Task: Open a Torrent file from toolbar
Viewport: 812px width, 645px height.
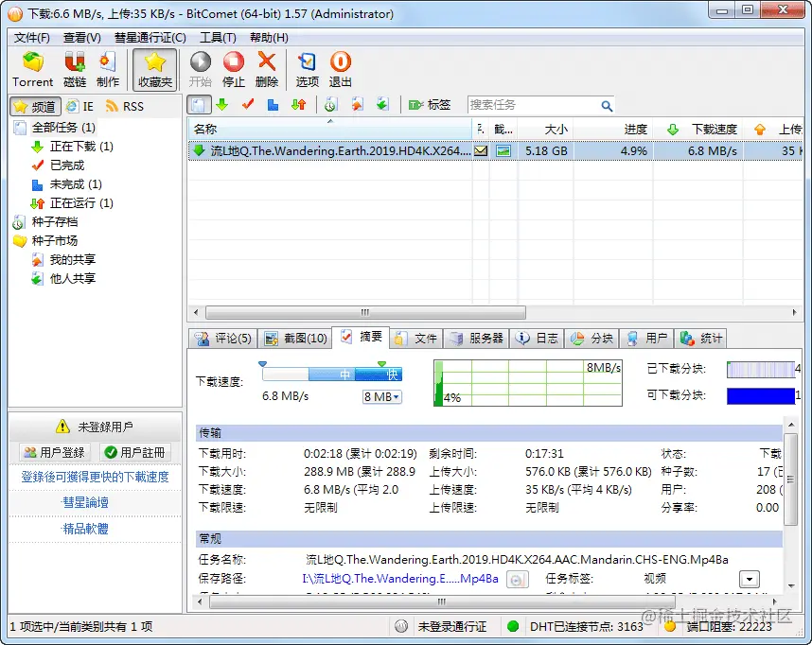Action: (32, 69)
